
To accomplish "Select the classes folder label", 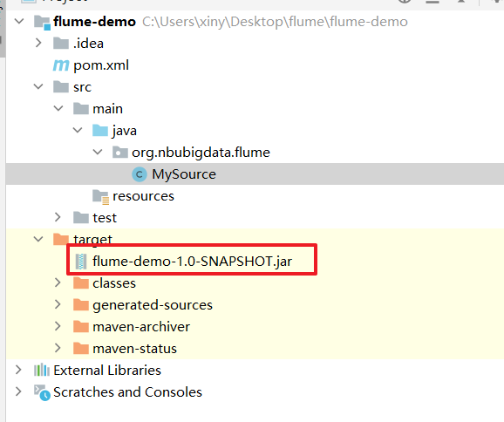I will (114, 283).
